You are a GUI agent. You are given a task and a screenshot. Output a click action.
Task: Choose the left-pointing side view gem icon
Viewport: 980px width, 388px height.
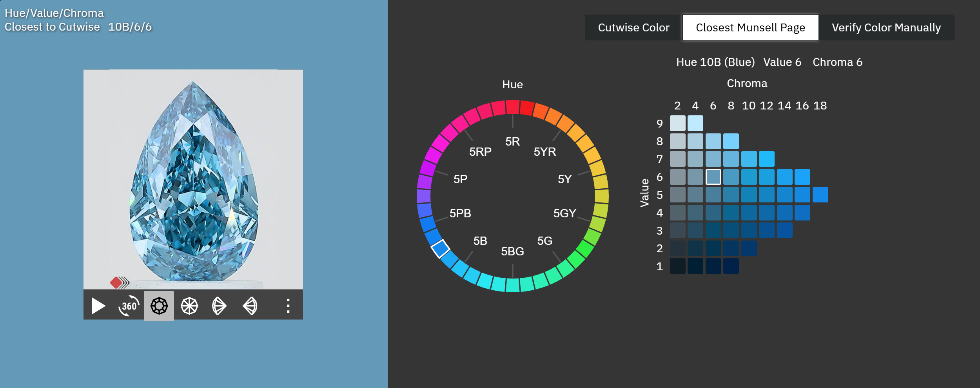click(x=250, y=306)
